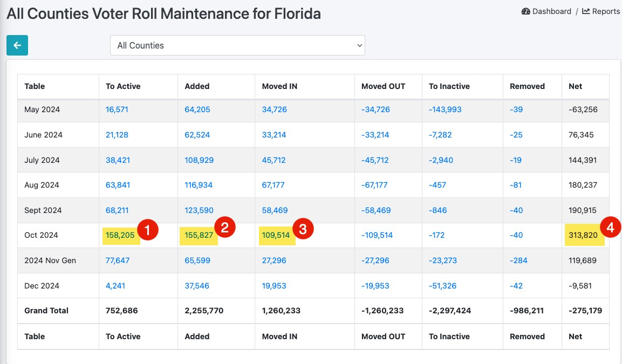Click the teal back arrow button
Screen dimensions: 622x364
[x=17, y=45]
